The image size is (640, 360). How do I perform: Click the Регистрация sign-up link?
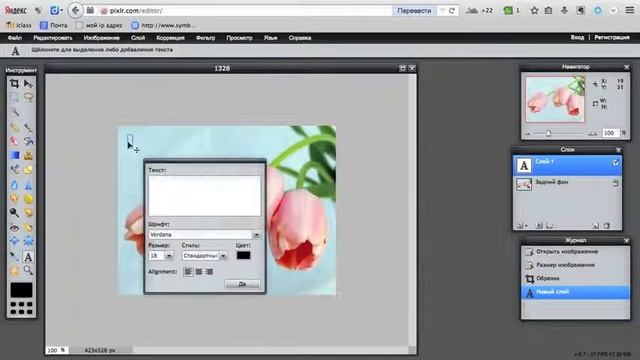pos(611,37)
